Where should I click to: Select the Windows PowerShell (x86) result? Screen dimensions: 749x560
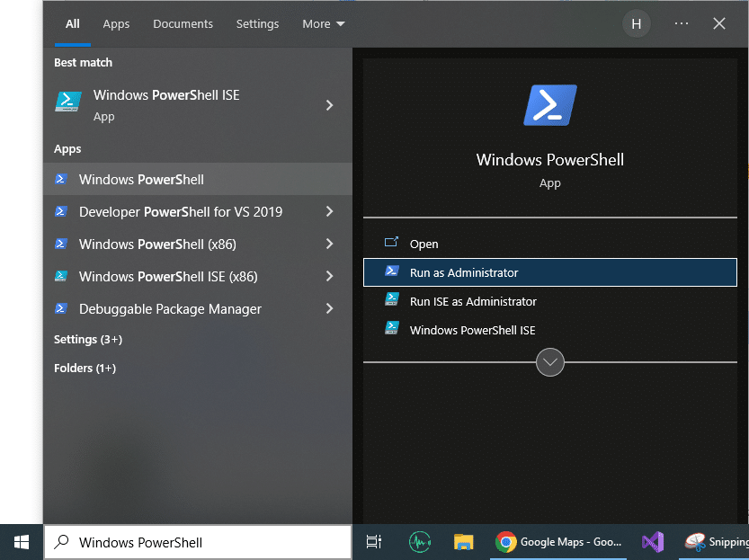(x=198, y=244)
